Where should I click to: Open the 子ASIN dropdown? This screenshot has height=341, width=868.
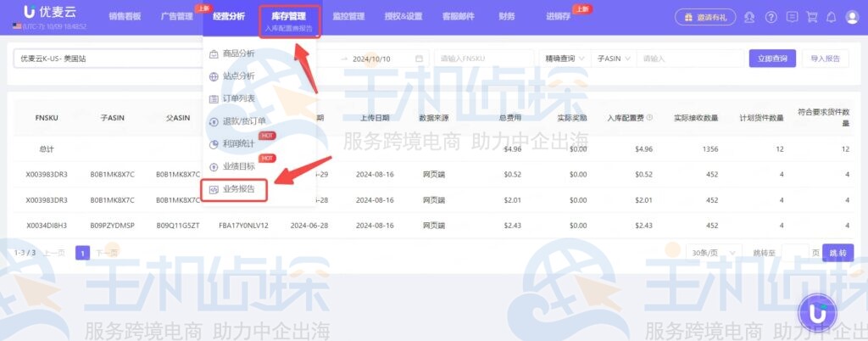click(614, 59)
